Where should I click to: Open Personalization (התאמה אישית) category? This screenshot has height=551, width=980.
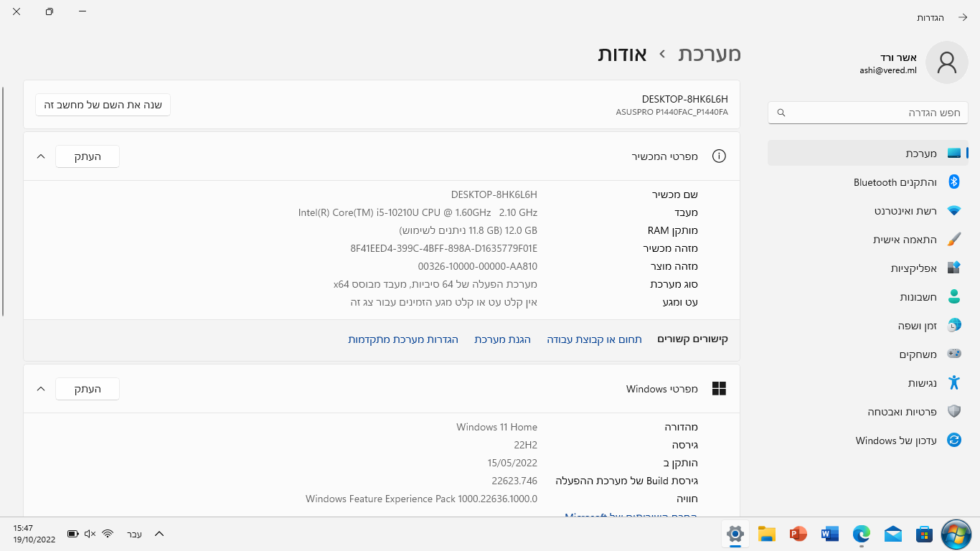point(868,240)
